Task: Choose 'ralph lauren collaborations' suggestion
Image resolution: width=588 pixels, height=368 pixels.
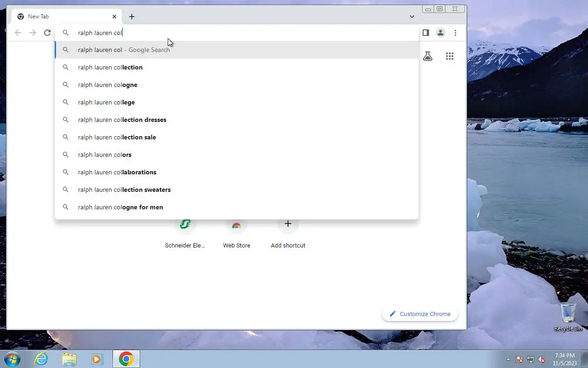Action: [x=237, y=172]
